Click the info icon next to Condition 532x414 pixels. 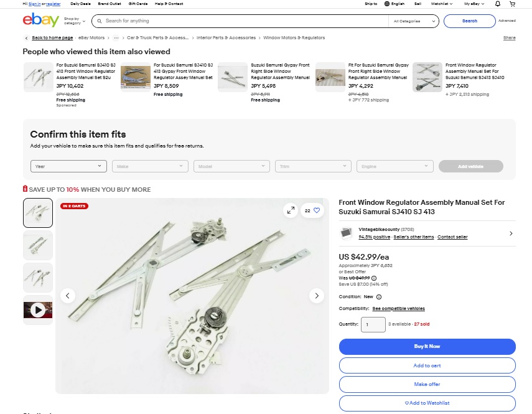point(379,297)
